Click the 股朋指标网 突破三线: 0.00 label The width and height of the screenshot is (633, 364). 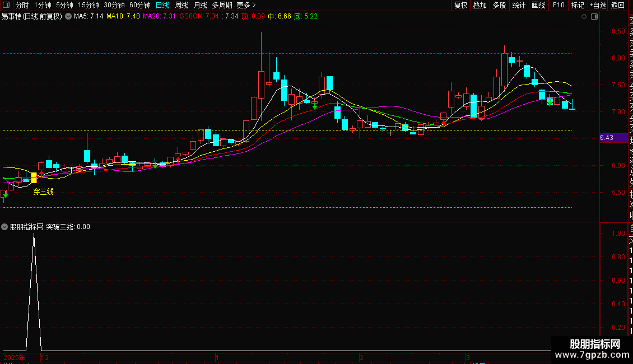[x=50, y=227]
